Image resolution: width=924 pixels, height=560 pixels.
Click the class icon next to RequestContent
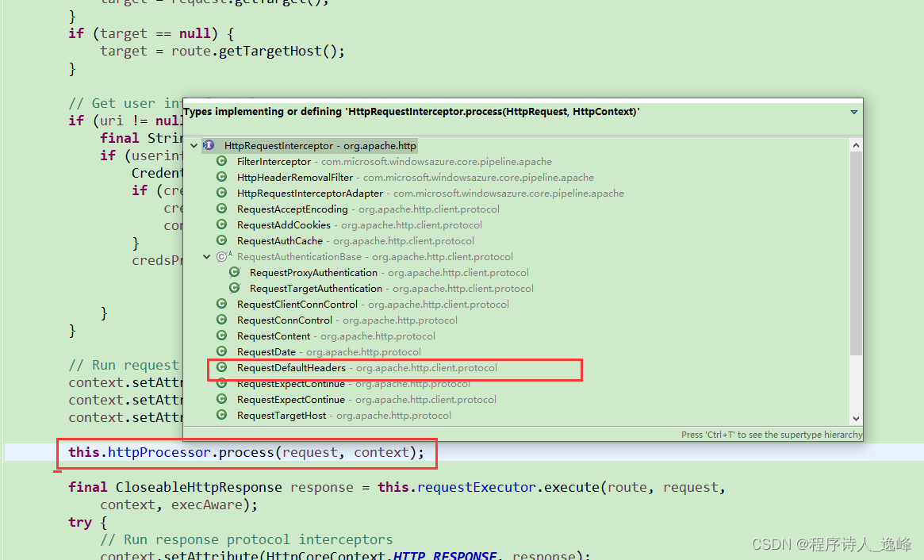pos(222,336)
